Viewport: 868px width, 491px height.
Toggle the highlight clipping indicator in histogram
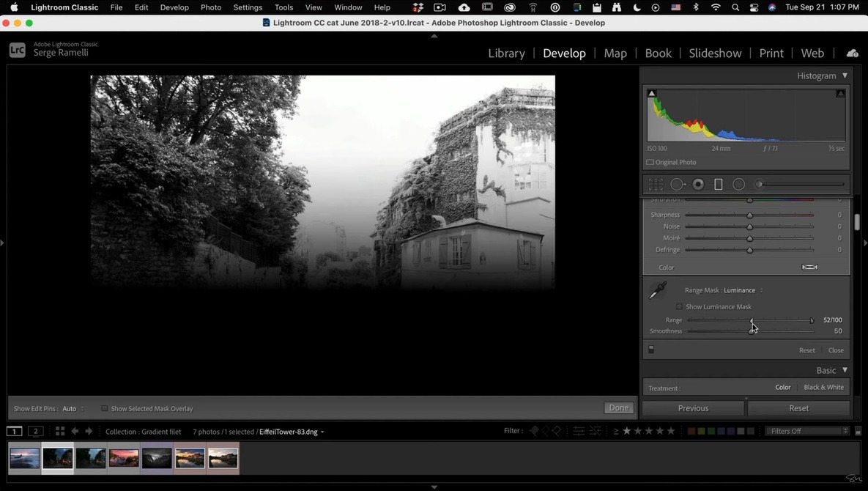click(x=840, y=93)
